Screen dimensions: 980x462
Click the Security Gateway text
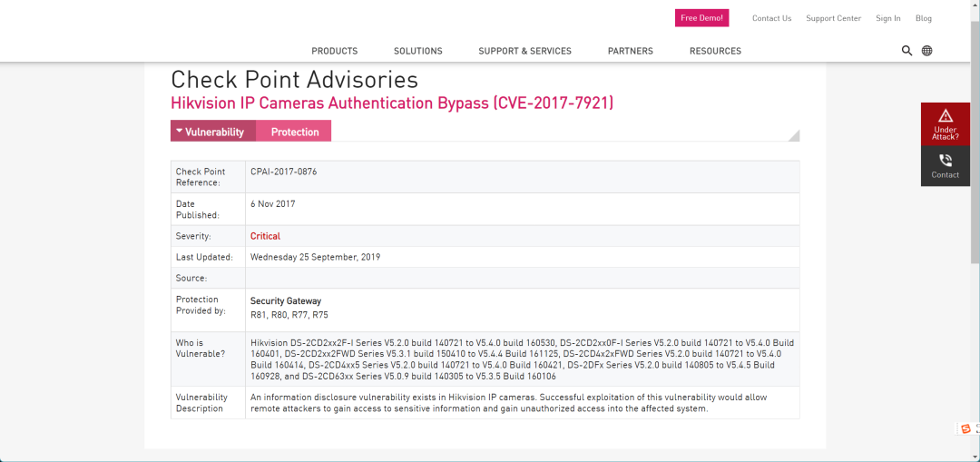coord(286,301)
